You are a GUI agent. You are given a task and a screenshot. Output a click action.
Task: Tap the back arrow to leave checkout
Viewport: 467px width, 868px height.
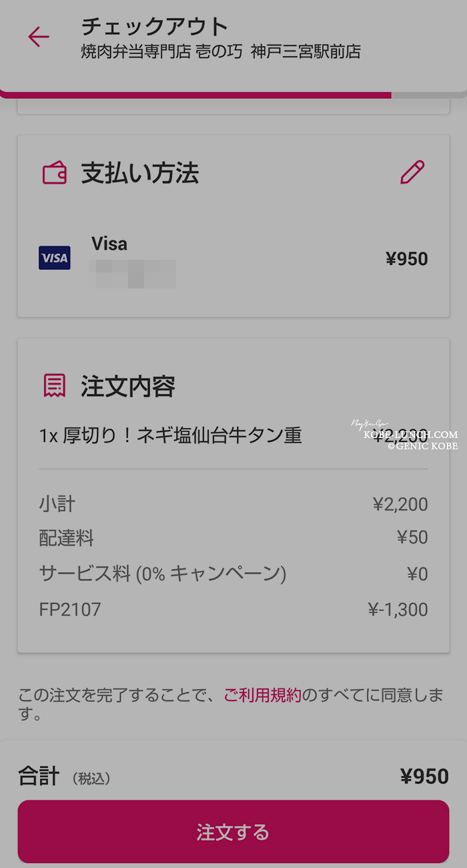click(39, 37)
